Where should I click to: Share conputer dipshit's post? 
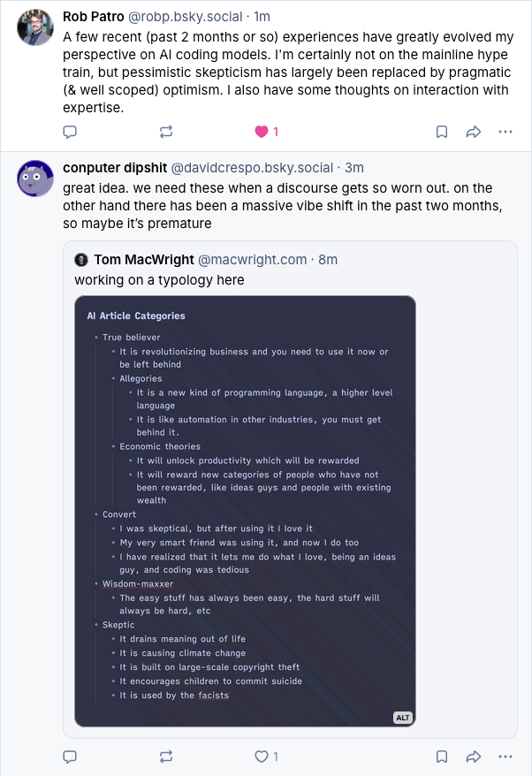tap(473, 757)
